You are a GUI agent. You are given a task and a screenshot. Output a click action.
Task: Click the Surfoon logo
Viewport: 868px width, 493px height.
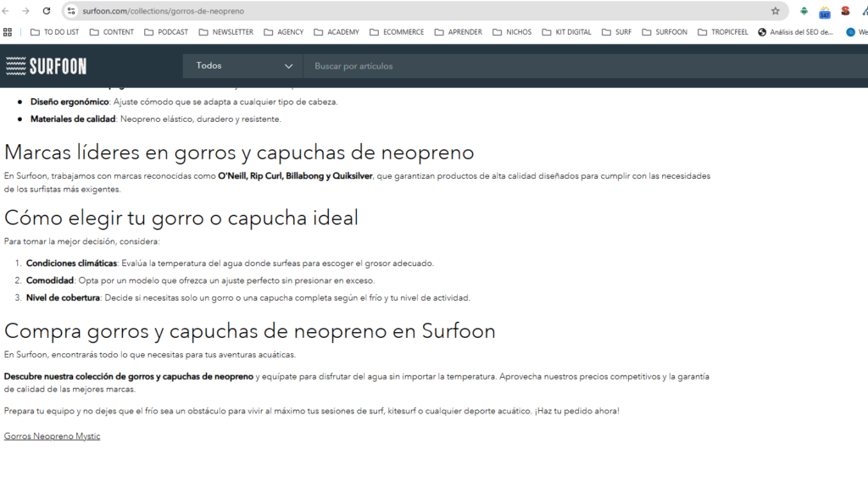[x=46, y=66]
